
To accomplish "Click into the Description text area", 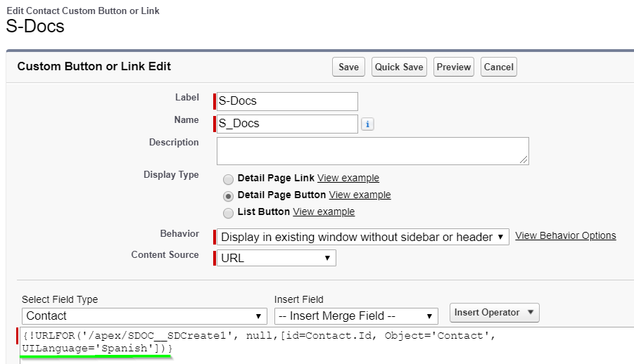I will coord(373,151).
